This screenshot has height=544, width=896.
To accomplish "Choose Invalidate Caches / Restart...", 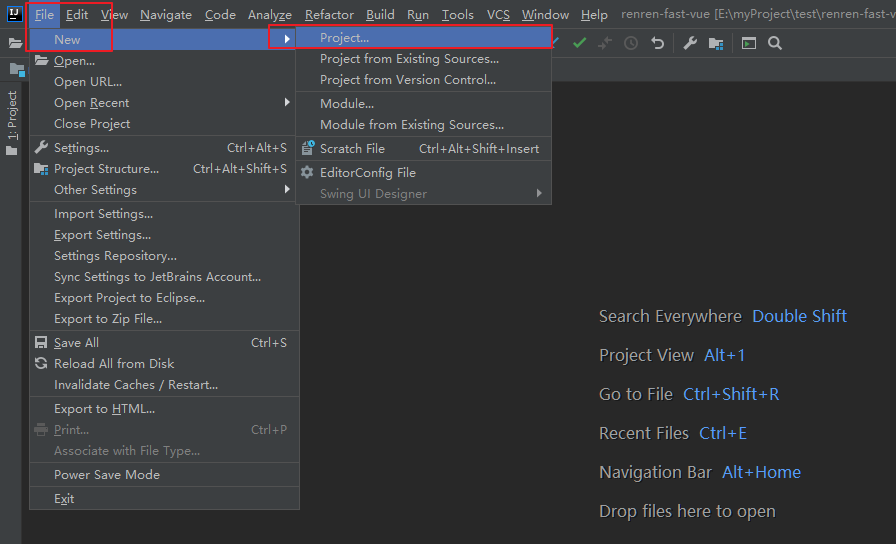I will 164,385.
